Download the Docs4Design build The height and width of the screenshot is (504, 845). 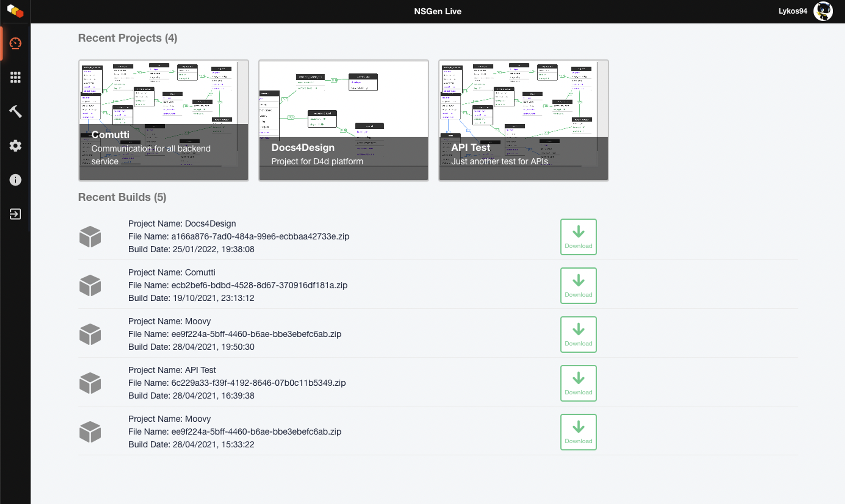pyautogui.click(x=578, y=237)
